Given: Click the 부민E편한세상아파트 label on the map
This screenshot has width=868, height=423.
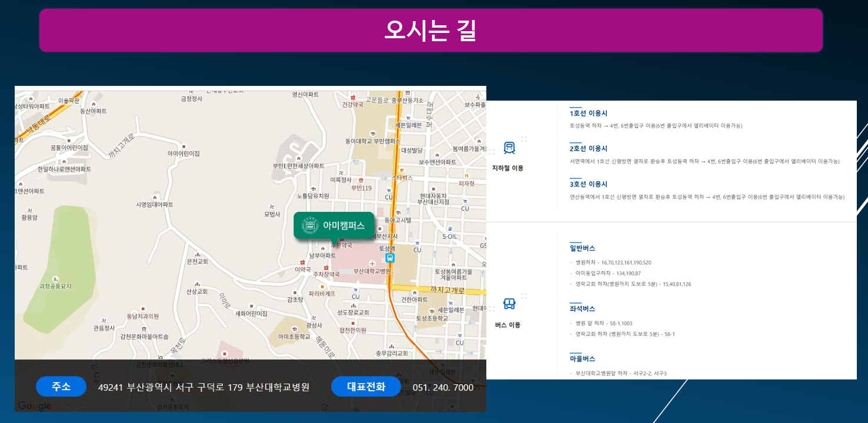Looking at the screenshot, I should pyautogui.click(x=298, y=166).
